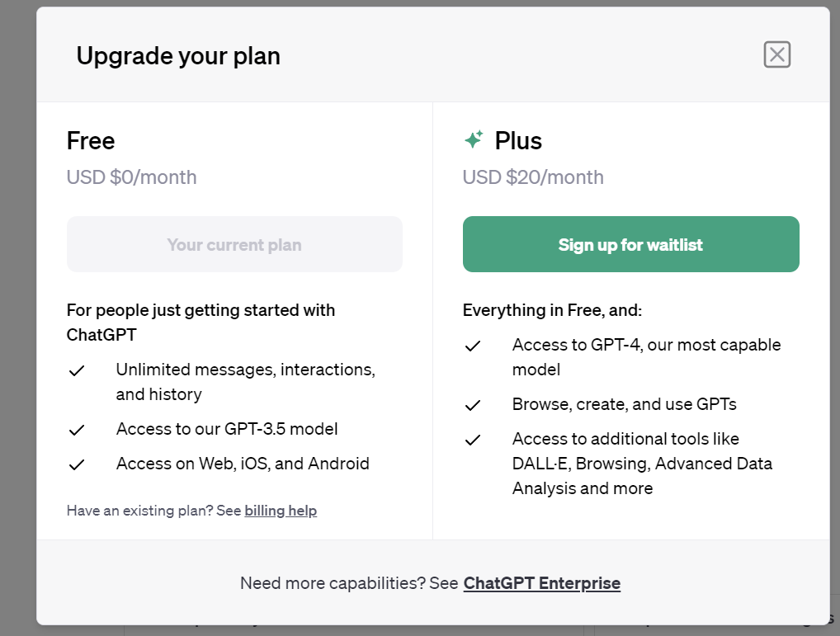The image size is (840, 636).
Task: Click the Free plan heading
Action: [91, 141]
